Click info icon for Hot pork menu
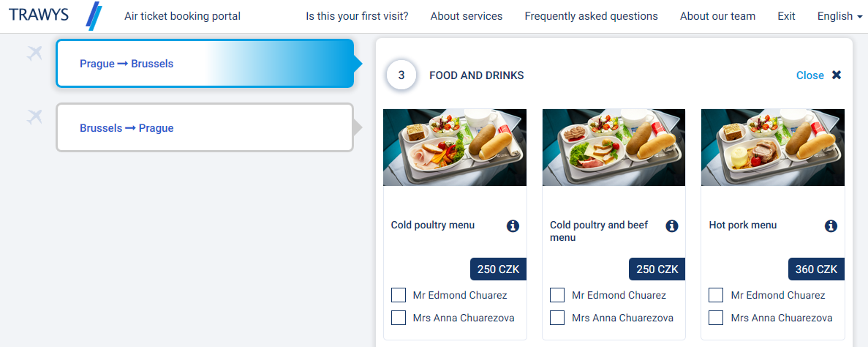Image resolution: width=868 pixels, height=347 pixels. 831,226
